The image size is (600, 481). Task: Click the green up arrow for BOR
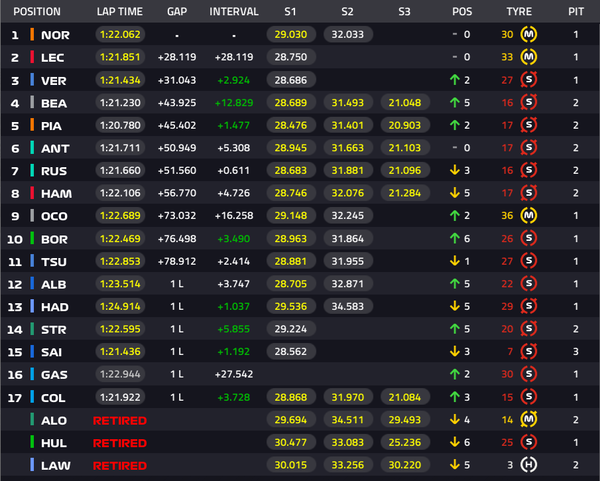pos(454,239)
